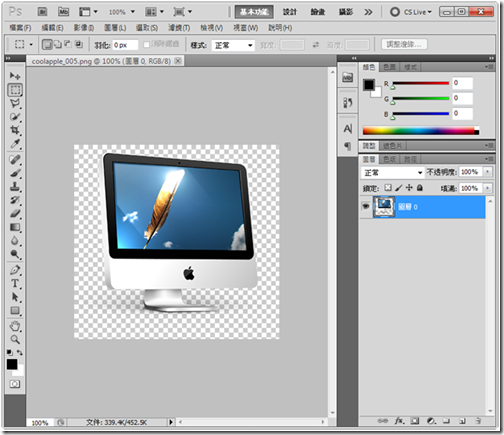Select the Type tool
Image resolution: width=504 pixels, height=435 pixels.
pyautogui.click(x=15, y=284)
